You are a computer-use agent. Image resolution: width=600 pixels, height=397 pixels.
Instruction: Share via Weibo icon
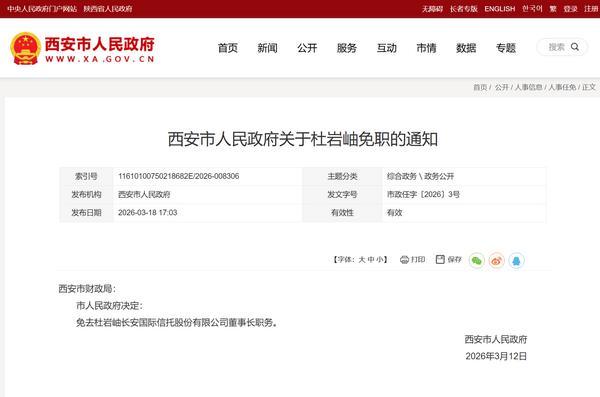pos(496,261)
